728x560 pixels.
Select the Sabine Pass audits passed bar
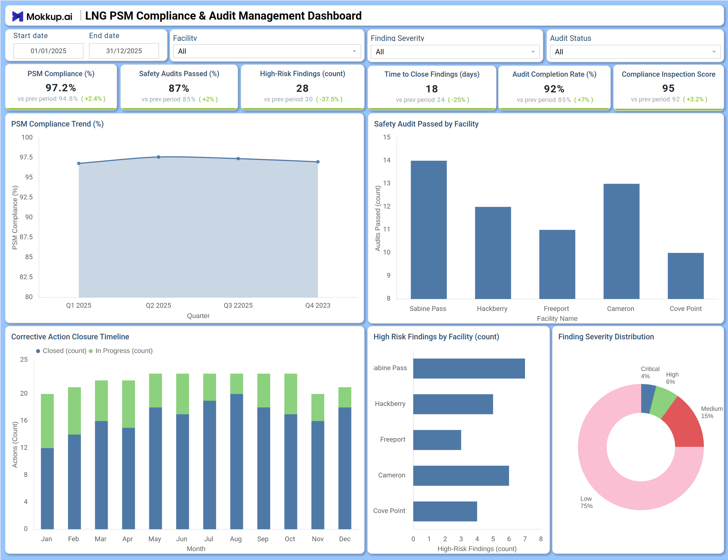click(429, 230)
